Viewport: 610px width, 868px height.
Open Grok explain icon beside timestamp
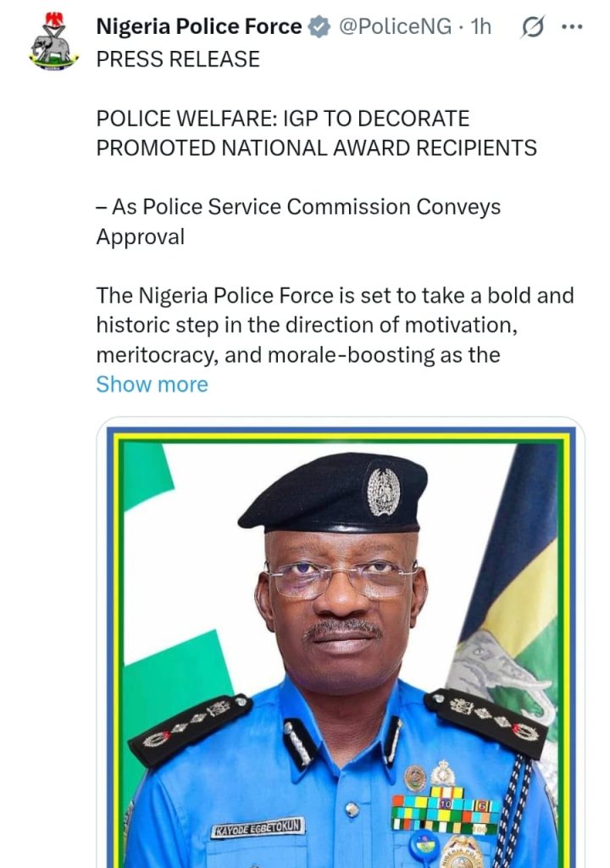pyautogui.click(x=533, y=26)
